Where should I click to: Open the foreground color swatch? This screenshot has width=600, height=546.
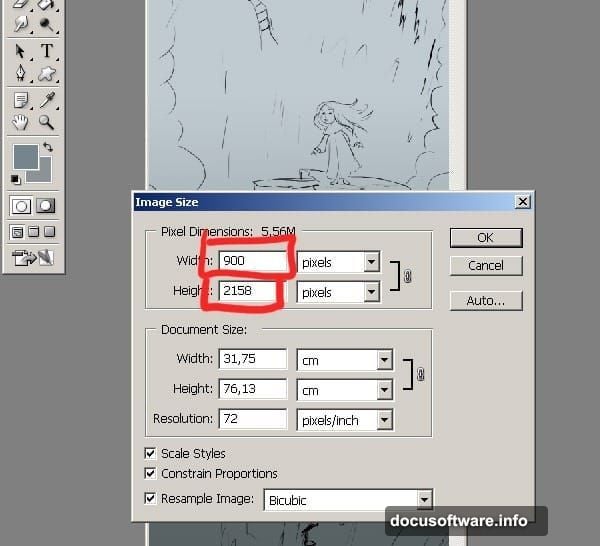coord(24,157)
